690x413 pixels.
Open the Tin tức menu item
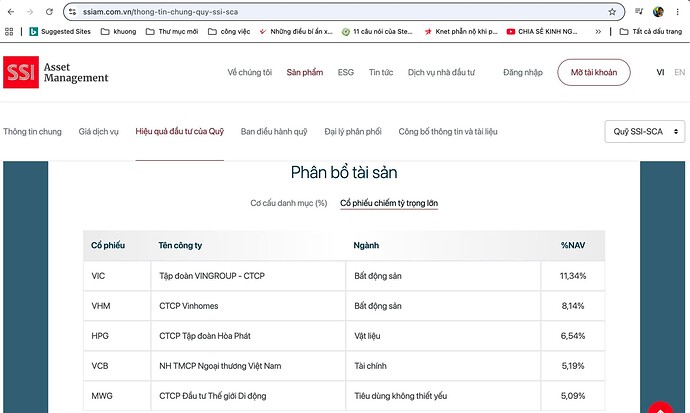[381, 72]
